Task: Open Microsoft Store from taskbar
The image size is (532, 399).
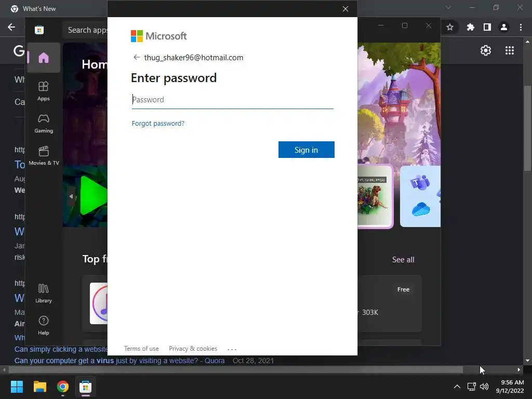Action: pos(86,387)
